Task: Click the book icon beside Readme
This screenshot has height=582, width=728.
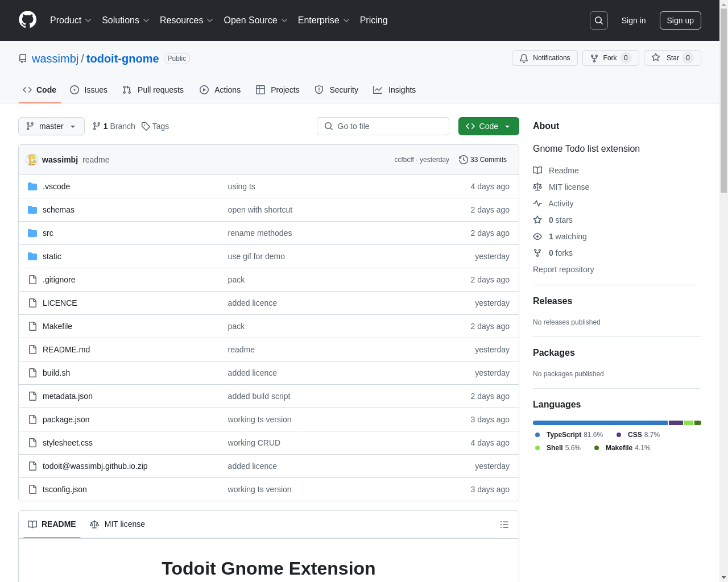Action: 537,171
